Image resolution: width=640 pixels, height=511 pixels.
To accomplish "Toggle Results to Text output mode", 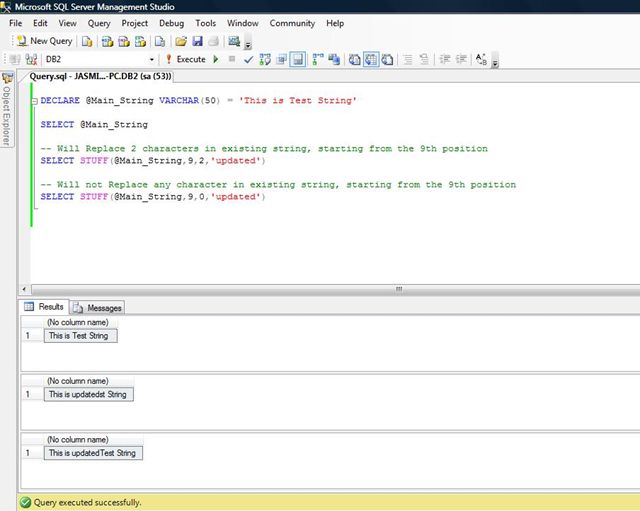I will click(355, 59).
